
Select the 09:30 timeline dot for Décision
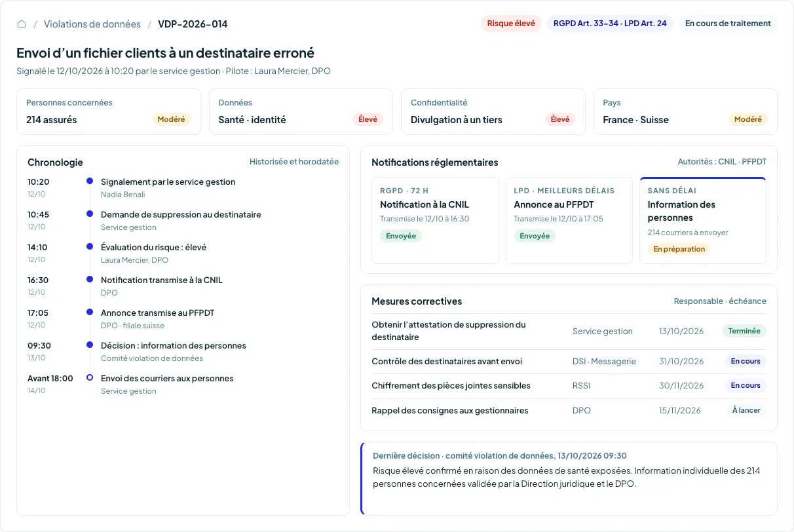(x=90, y=345)
